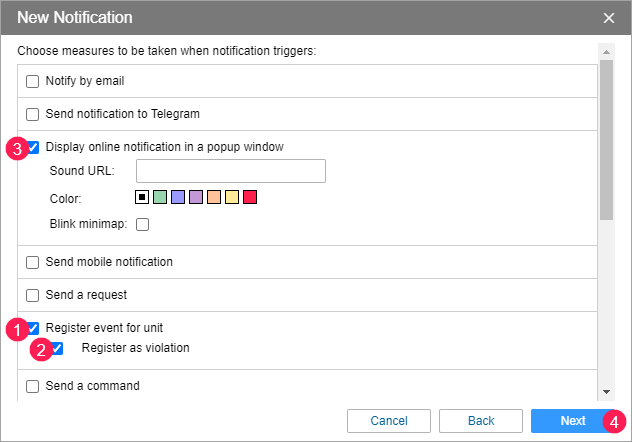Screen dimensions: 632x442
Task: Close the New Notification dialog
Action: coord(609,18)
